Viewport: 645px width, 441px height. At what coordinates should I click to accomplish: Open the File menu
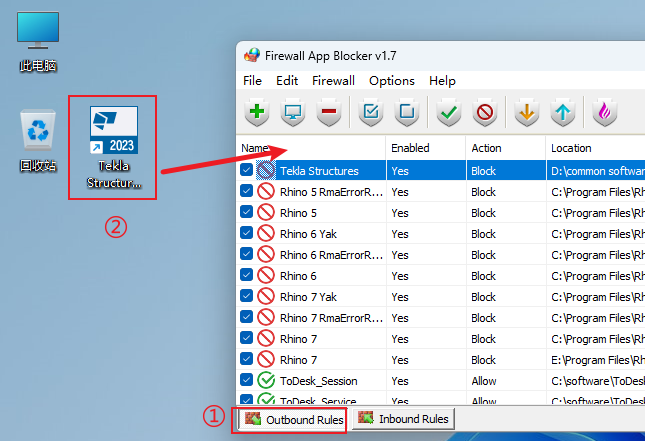click(252, 81)
